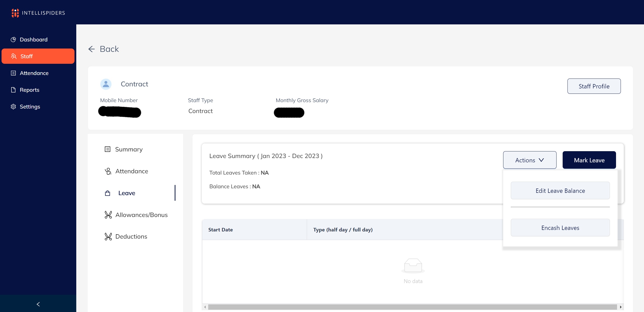Select Edit Leave Balance from Actions menu

click(560, 190)
